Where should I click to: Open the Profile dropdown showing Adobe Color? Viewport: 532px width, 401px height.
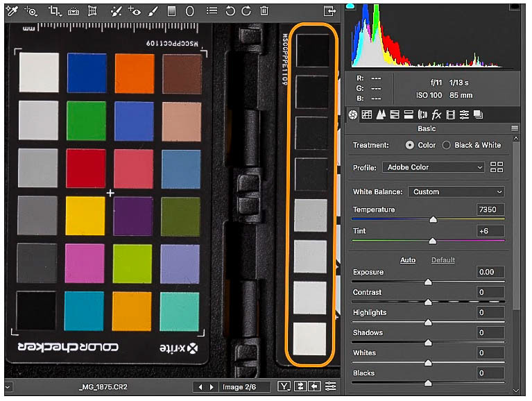point(434,168)
